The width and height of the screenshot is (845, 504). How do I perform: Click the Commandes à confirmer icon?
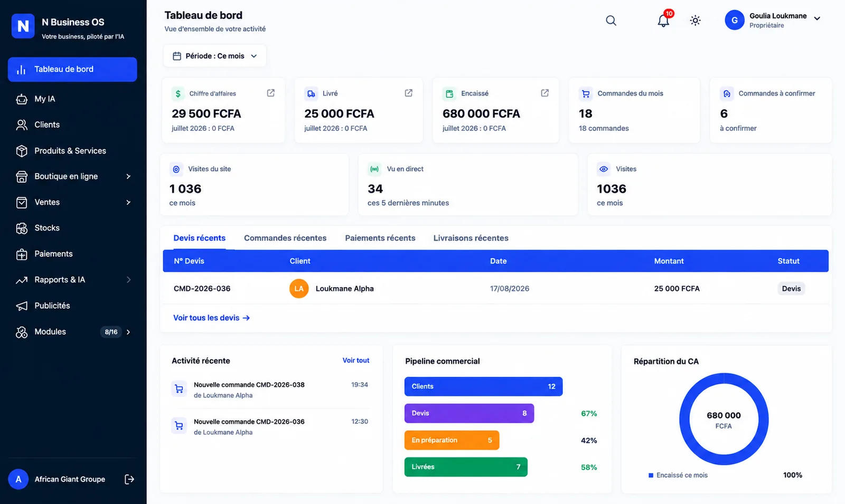point(727,93)
